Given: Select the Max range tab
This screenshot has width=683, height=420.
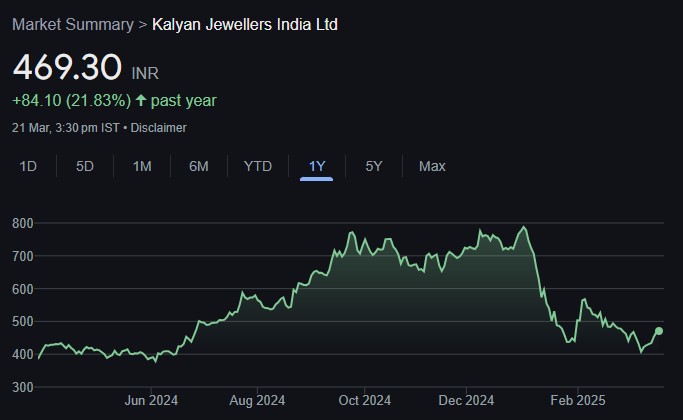Looking at the screenshot, I should tap(432, 166).
